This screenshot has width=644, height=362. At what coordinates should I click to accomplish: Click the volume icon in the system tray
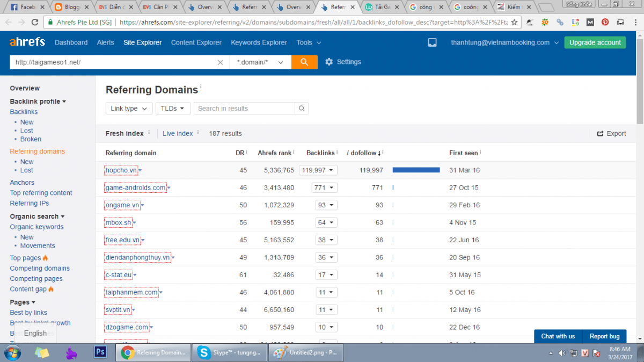pos(561,353)
